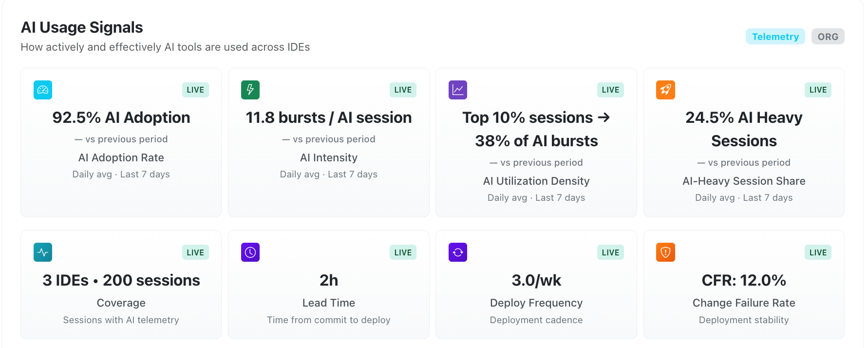Open the Last 7 days range on AI Adoption

121,174
